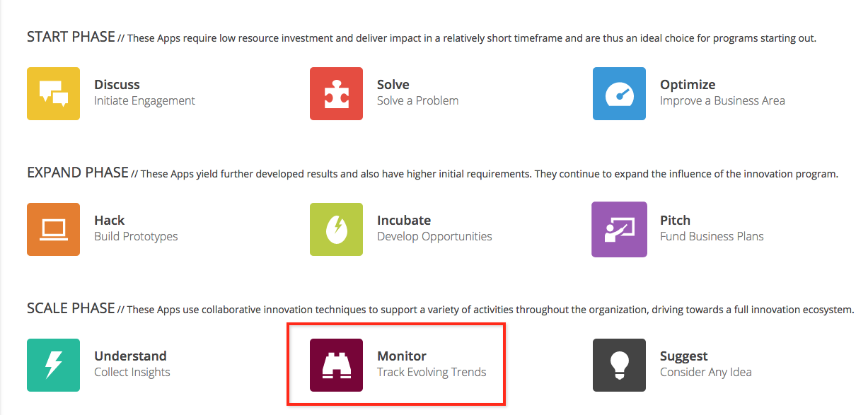The height and width of the screenshot is (415, 868).
Task: Open the yellow Discuss chat-bubble icon
Action: click(x=53, y=93)
